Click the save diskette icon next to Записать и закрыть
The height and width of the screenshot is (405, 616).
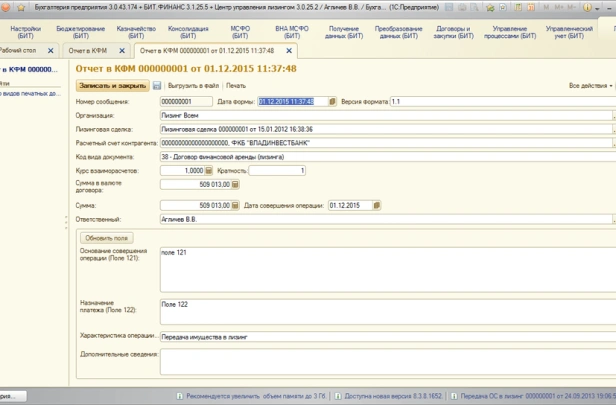157,86
